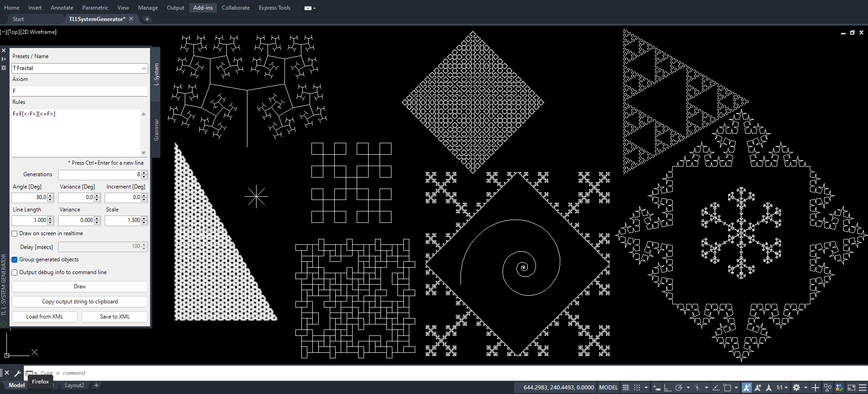The image size is (868, 394).
Task: Decrease Angle [Deg] with down arrow
Action: click(x=51, y=200)
